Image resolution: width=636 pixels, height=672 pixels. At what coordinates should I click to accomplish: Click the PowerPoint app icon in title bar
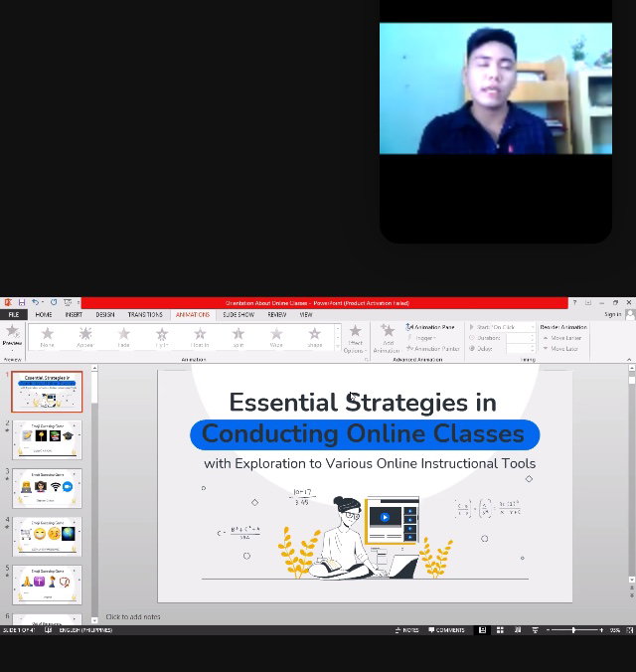pyautogui.click(x=8, y=302)
